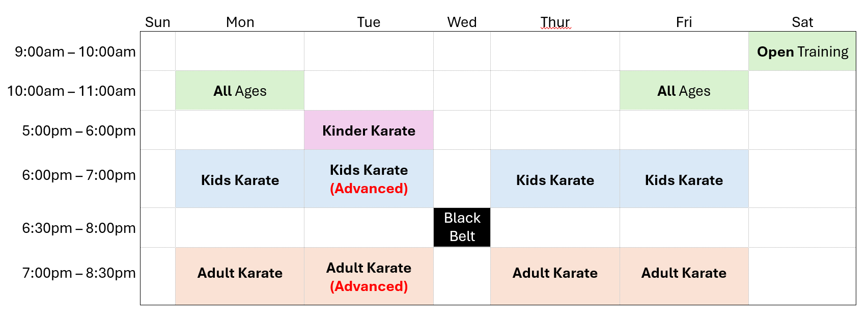Viewport: 868px width, 317px height.
Task: Select the Open Training cell on Saturday
Action: pos(802,51)
